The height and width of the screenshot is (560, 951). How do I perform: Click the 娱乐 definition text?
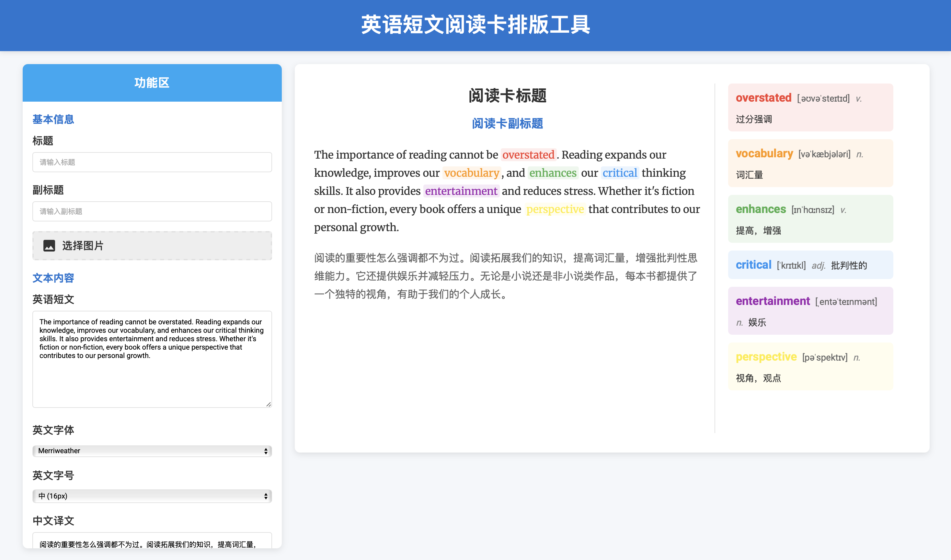(757, 323)
